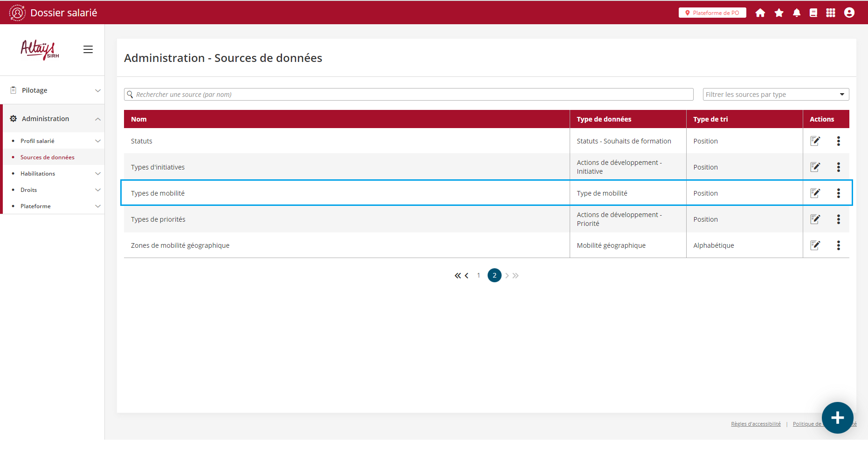Click the add new source plus button

(x=837, y=418)
